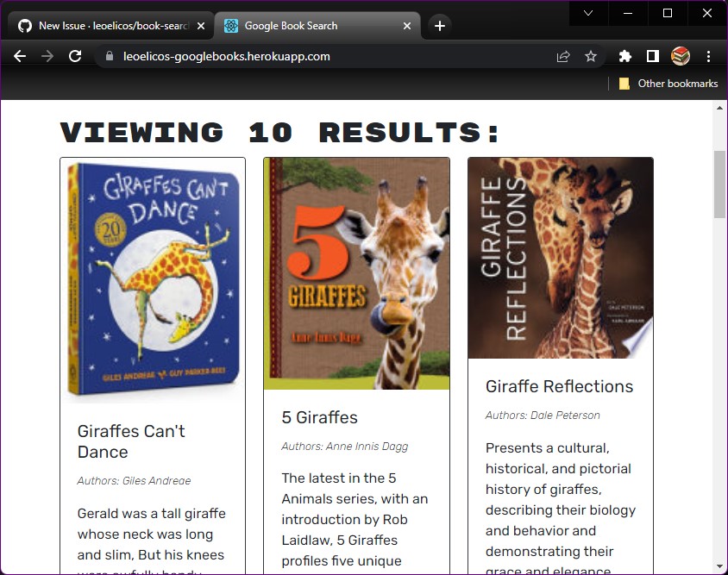Open Chrome three-dot menu
The image size is (728, 575).
(708, 56)
